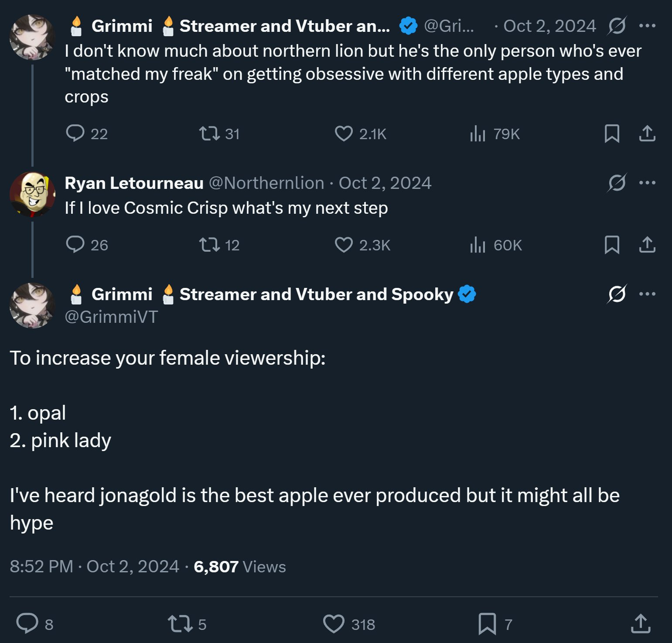Open Ryan Letourneau's profile picture
This screenshot has height=643, width=672.
(x=32, y=194)
